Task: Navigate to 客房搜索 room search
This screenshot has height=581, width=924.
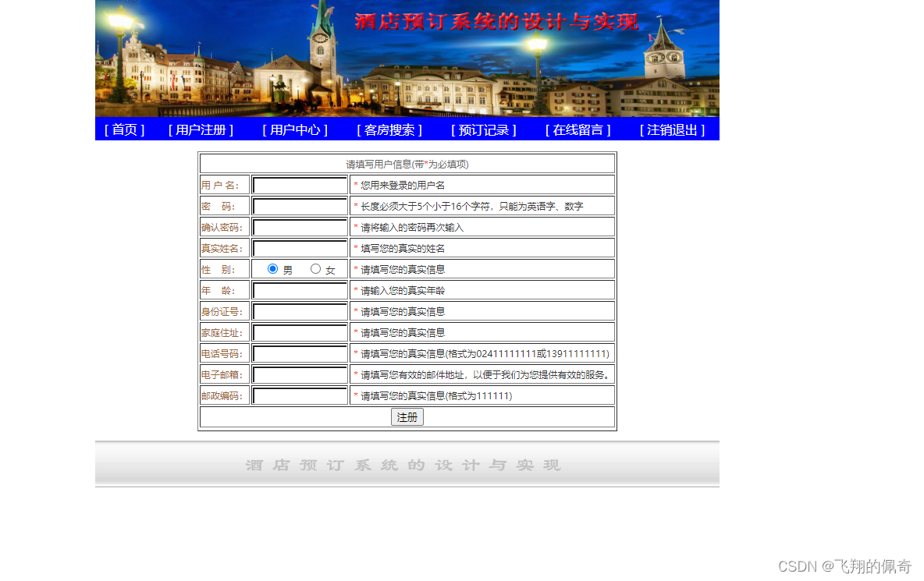Action: [389, 129]
